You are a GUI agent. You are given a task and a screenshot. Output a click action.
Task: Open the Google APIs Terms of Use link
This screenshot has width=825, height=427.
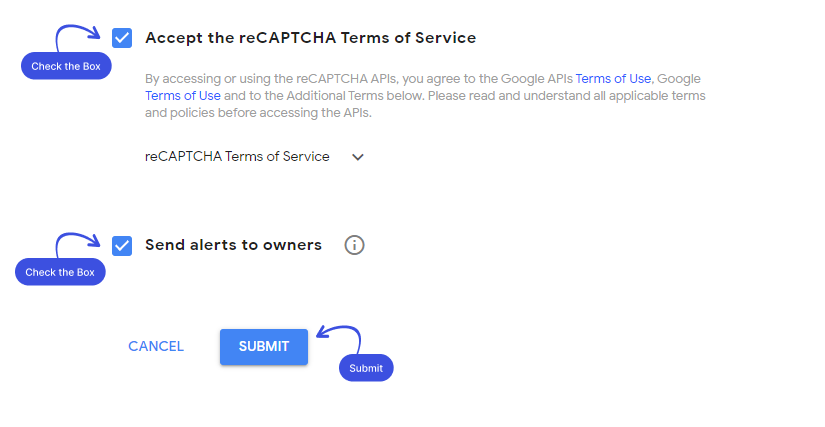click(613, 79)
